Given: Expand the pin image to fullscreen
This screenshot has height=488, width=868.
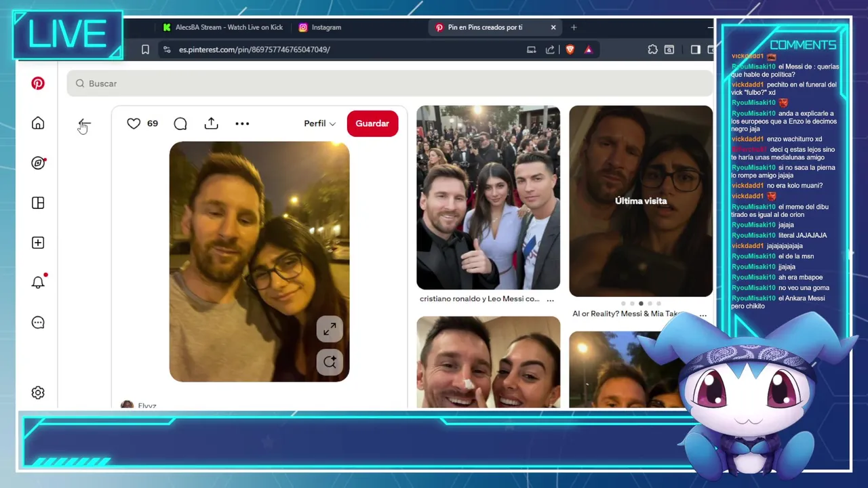Looking at the screenshot, I should point(330,329).
